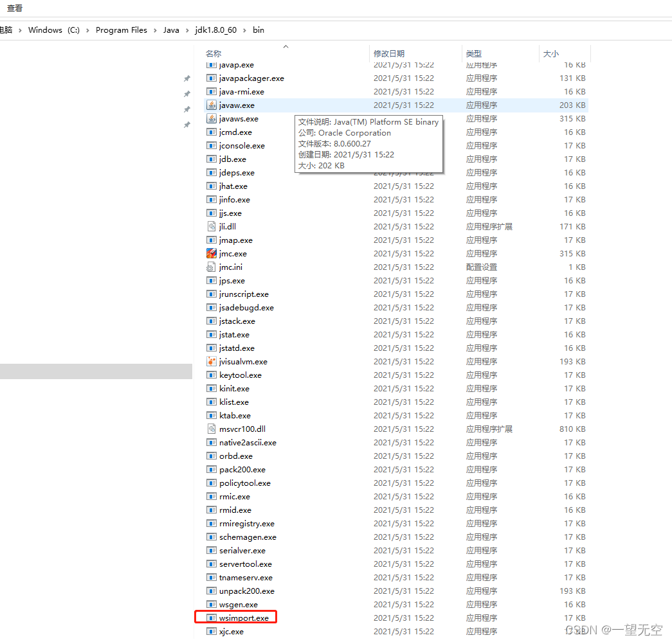The height and width of the screenshot is (642, 672).
Task: Select the file name serialver.exe
Action: pos(242,550)
